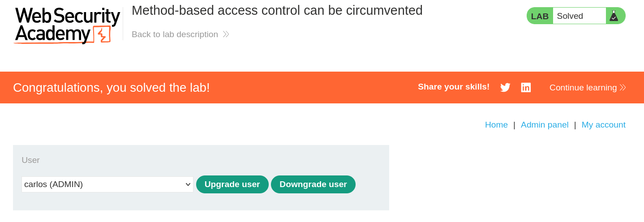Viewport: 644px width, 222px height.
Task: Click the Web Security Academy logo
Action: 67,25
